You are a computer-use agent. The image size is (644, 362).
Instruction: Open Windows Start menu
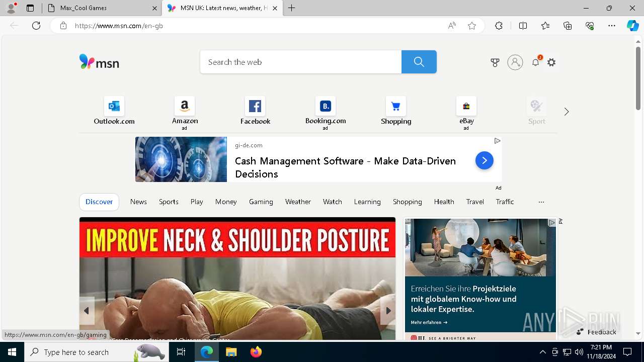tap(12, 352)
